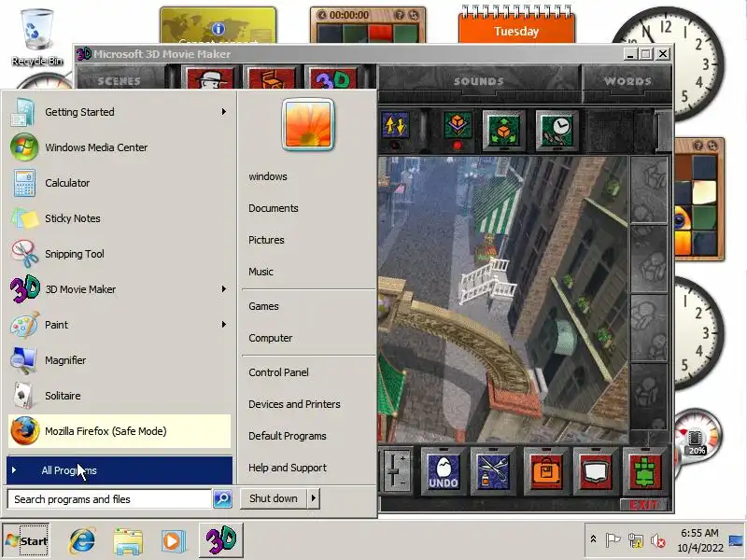Screen dimensions: 747x560
Task: Open the Words tab in 3D Movie Maker
Action: click(x=627, y=81)
